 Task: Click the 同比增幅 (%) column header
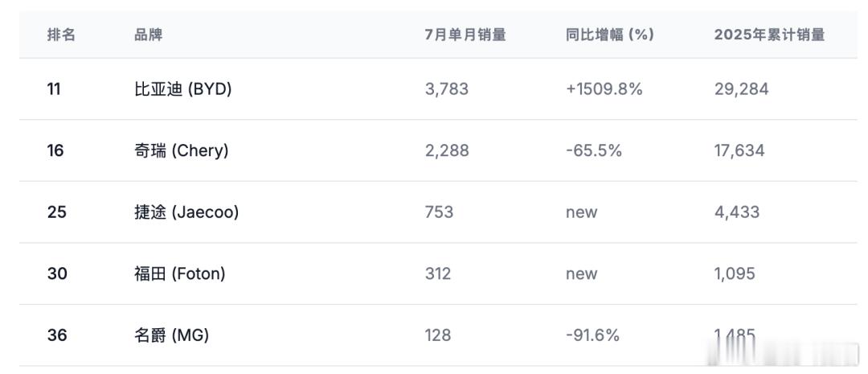[609, 35]
